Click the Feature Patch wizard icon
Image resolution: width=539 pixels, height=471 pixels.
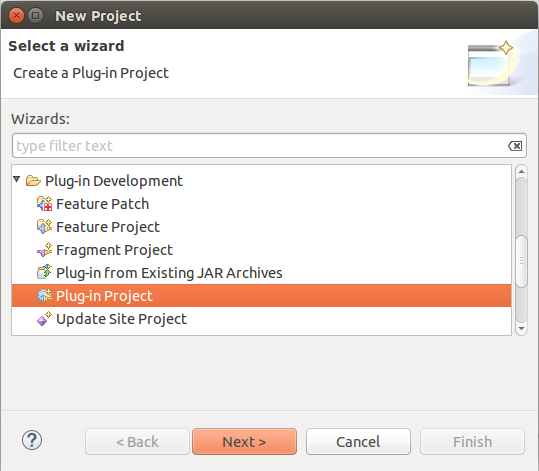click(44, 204)
